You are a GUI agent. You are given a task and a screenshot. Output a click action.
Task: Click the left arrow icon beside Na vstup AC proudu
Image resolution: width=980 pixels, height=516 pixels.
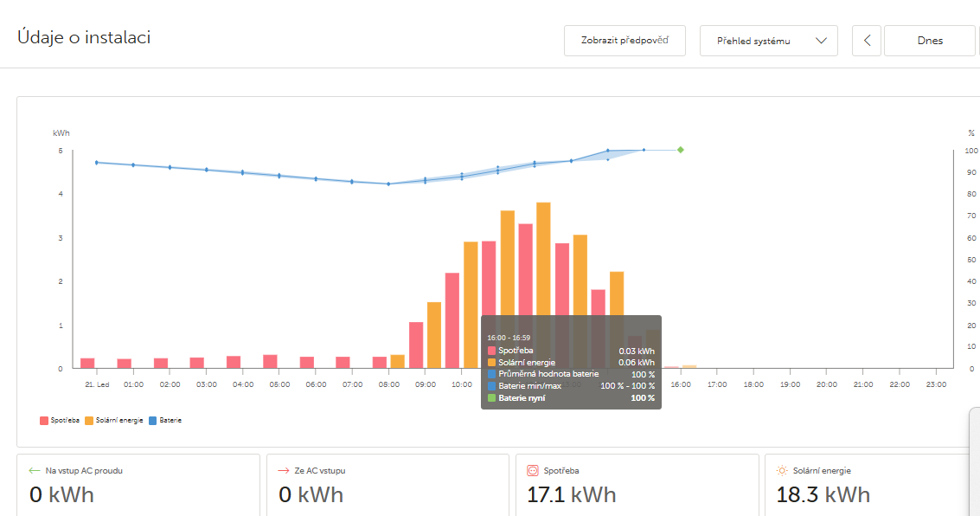tap(35, 471)
